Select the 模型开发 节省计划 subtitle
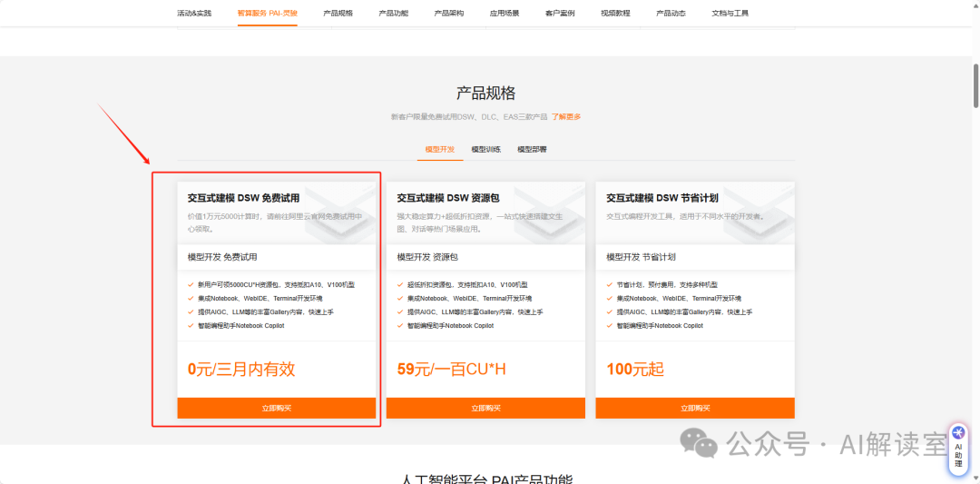Image resolution: width=980 pixels, height=484 pixels. coord(642,257)
